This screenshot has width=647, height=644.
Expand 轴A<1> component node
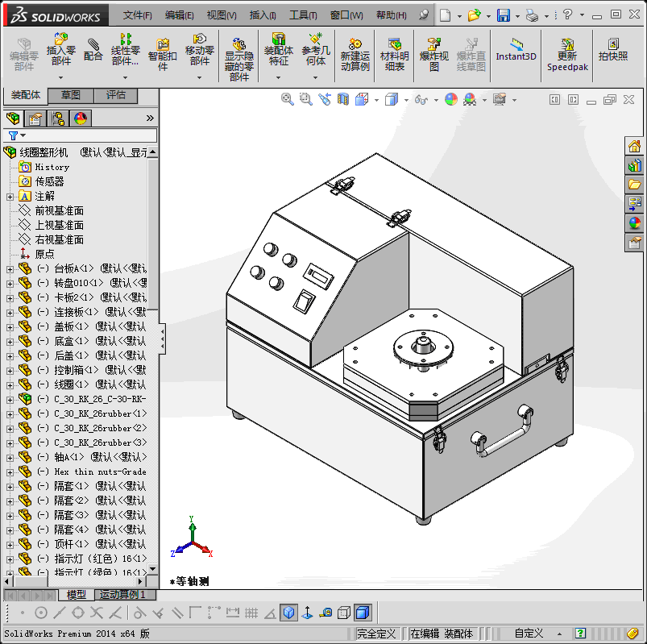[10, 458]
